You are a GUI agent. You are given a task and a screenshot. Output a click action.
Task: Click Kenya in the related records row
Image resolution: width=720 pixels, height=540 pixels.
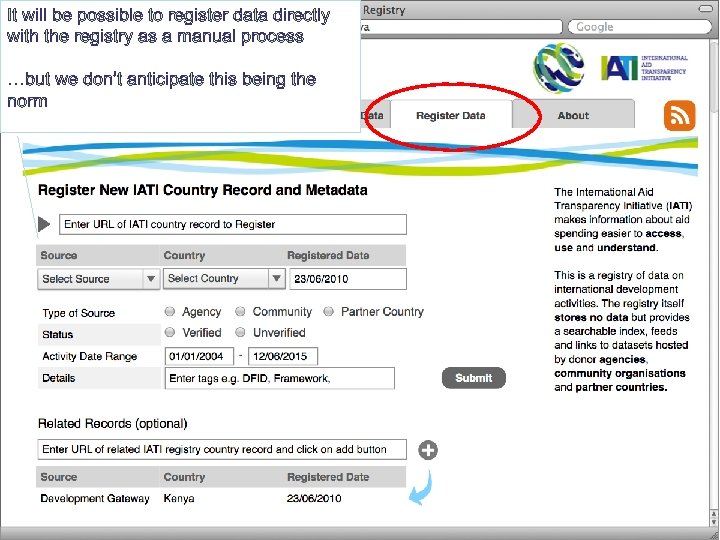pos(179,499)
